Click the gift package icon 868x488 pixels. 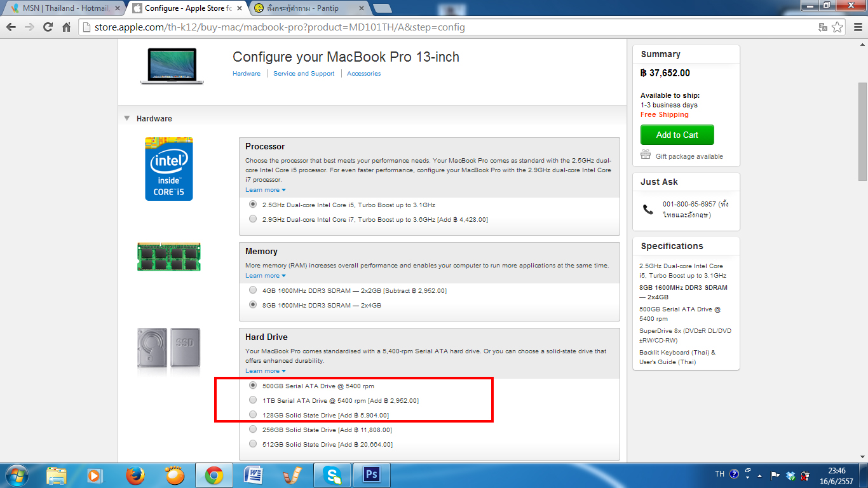pos(646,155)
